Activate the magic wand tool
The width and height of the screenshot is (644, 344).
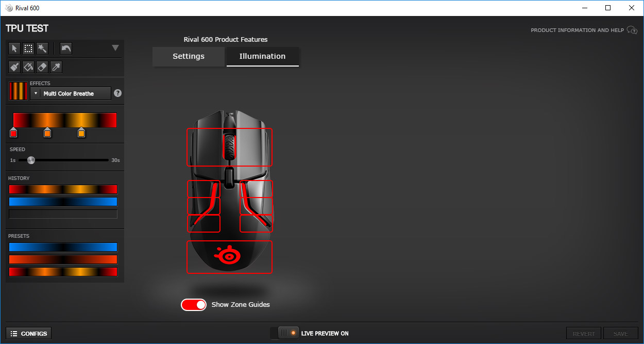[42, 48]
